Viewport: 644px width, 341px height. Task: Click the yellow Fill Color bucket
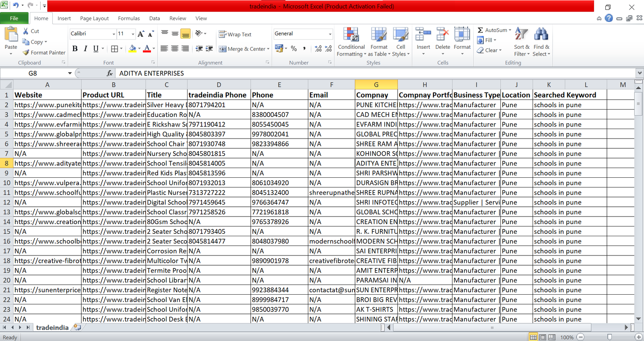point(132,49)
